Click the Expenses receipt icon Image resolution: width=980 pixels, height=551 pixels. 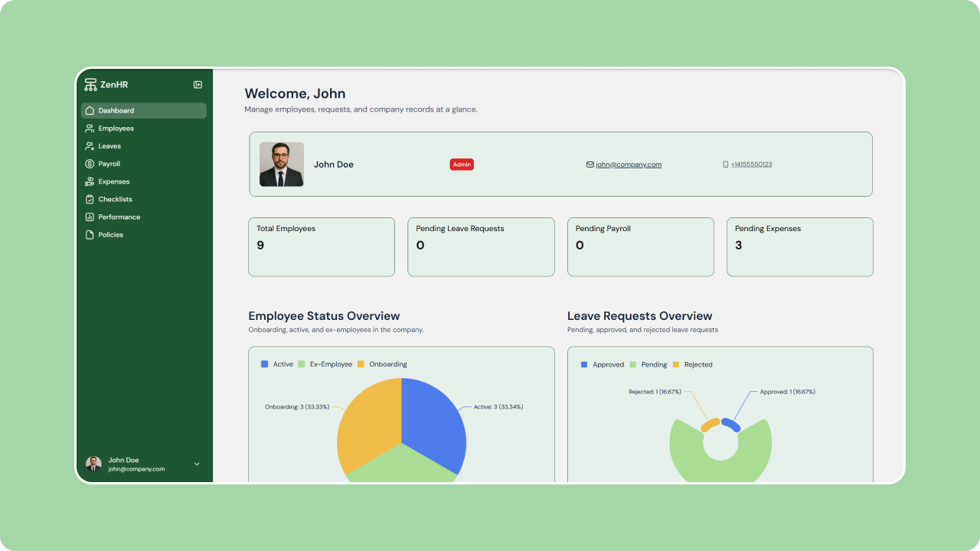(x=90, y=181)
